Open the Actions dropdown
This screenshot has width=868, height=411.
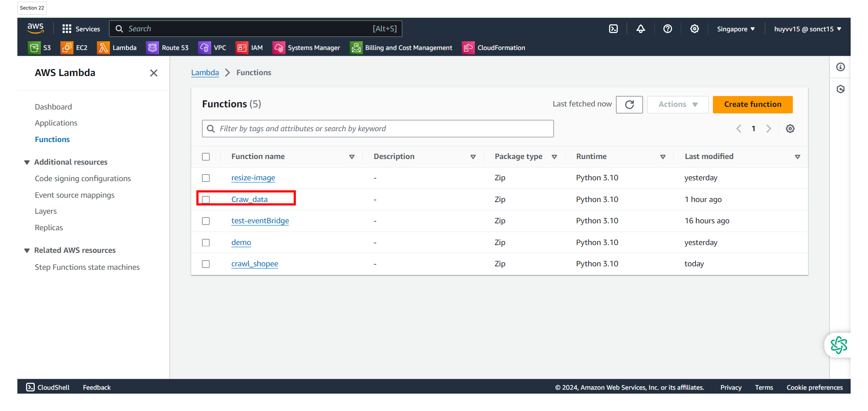tap(678, 105)
